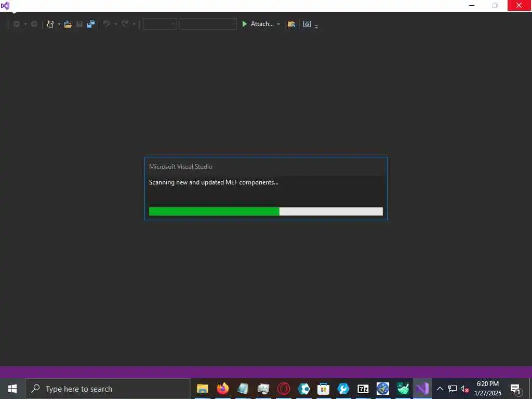532x399 pixels.
Task: Click the Redo toolbar icon
Action: (125, 24)
